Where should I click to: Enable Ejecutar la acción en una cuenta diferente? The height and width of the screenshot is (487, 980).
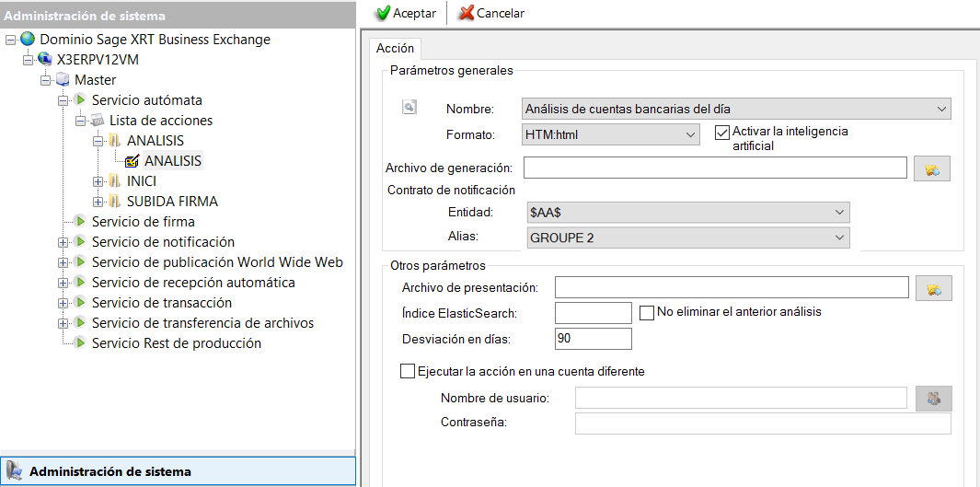tap(408, 372)
